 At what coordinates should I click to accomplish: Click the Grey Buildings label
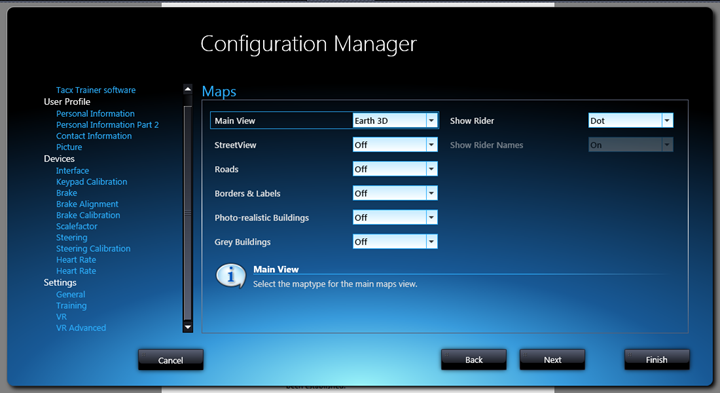[242, 242]
